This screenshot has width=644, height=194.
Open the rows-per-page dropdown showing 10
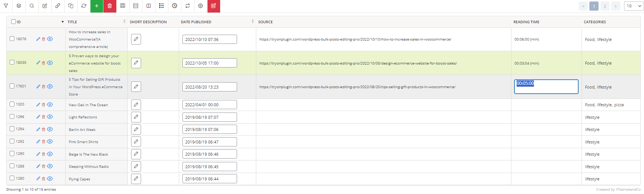pos(634,6)
